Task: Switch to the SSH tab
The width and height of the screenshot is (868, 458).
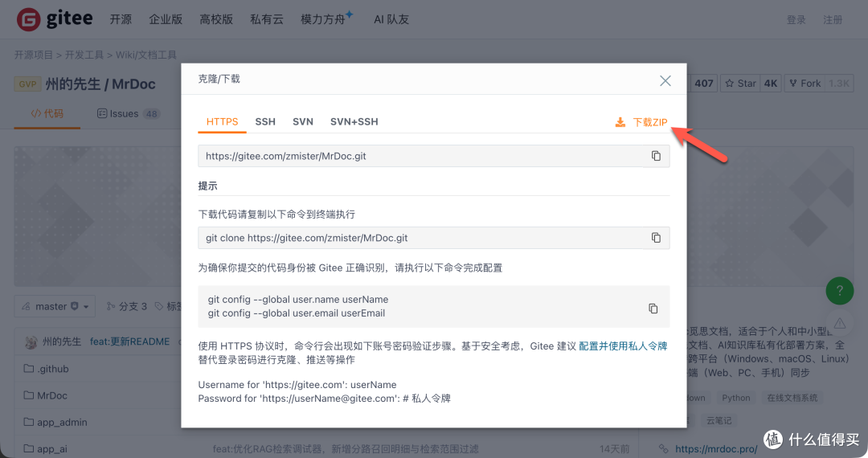Action: [x=265, y=121]
